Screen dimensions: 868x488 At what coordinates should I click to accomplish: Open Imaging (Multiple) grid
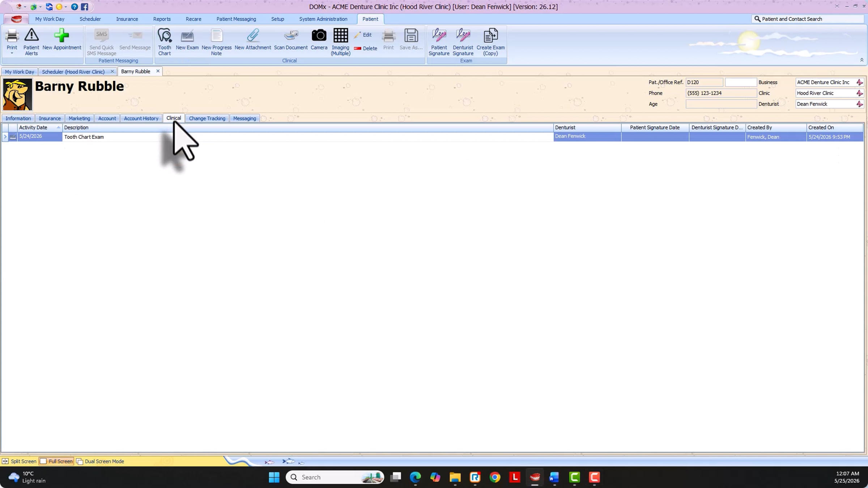(340, 42)
